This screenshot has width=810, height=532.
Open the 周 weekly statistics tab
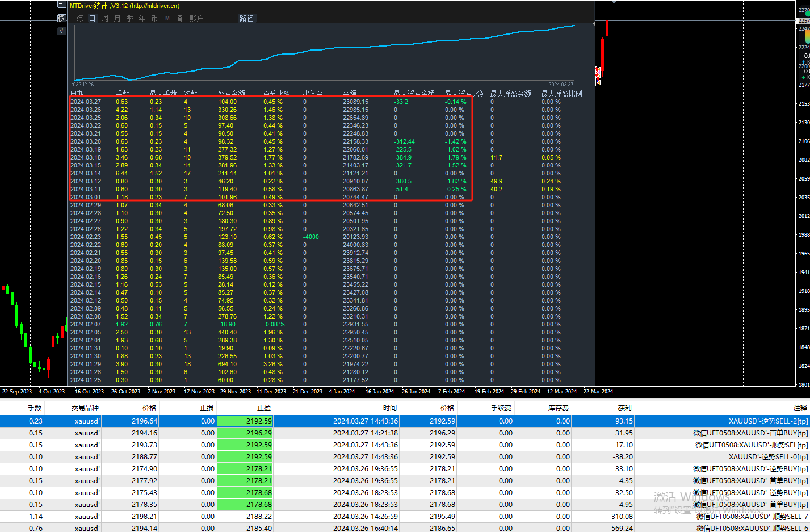point(105,18)
